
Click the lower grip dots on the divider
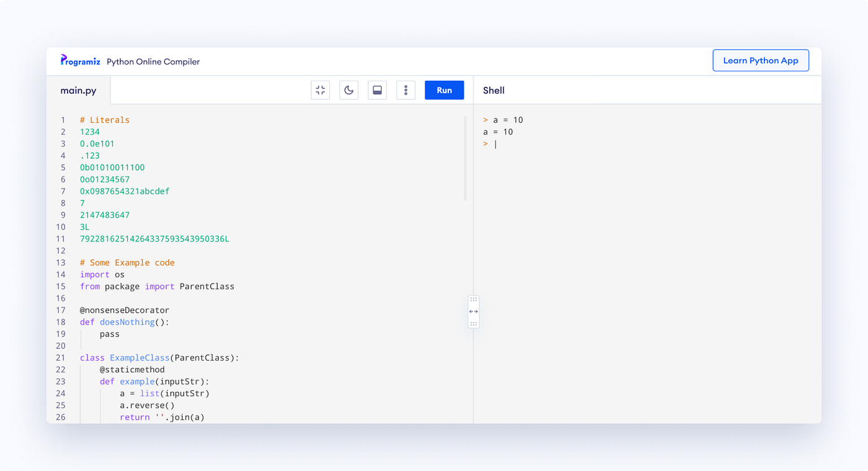point(473,323)
